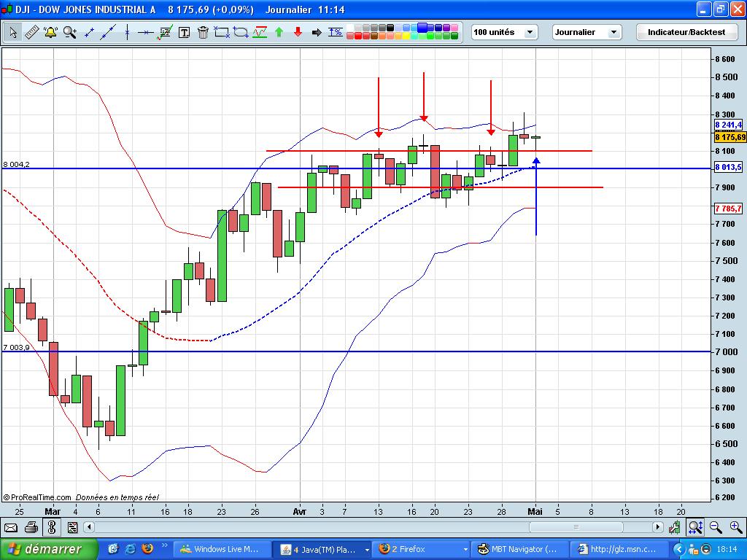Switch to the Java Platform taskbar group
747x560 pixels.
pyautogui.click(x=320, y=550)
